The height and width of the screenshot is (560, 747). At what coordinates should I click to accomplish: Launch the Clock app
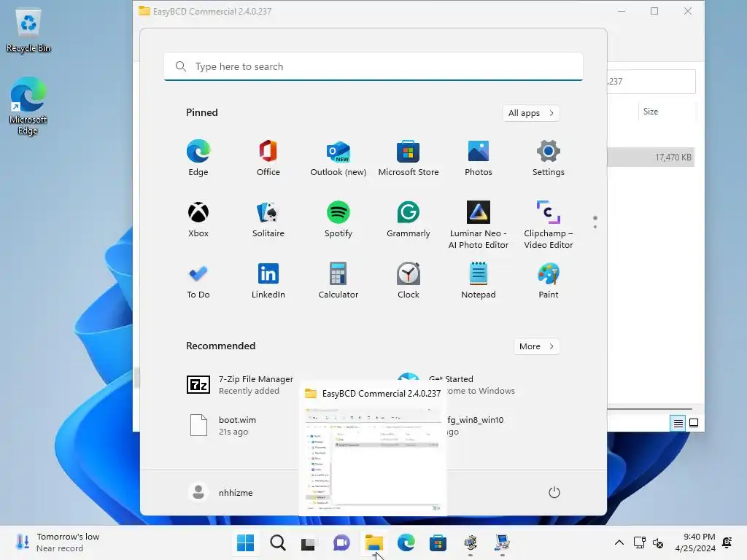(x=409, y=281)
